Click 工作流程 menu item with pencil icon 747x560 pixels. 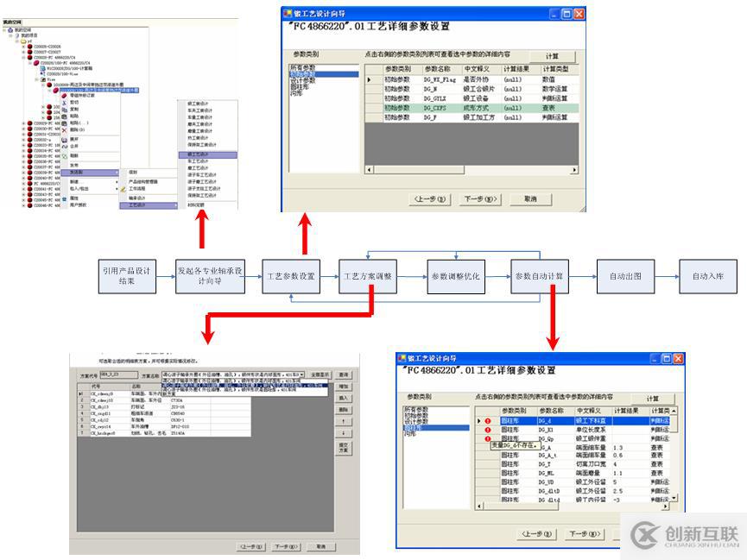(x=136, y=189)
